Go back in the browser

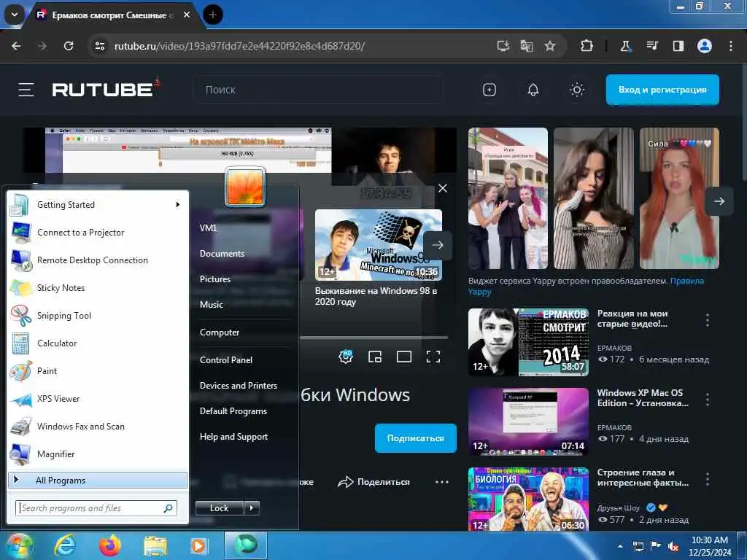[16, 46]
